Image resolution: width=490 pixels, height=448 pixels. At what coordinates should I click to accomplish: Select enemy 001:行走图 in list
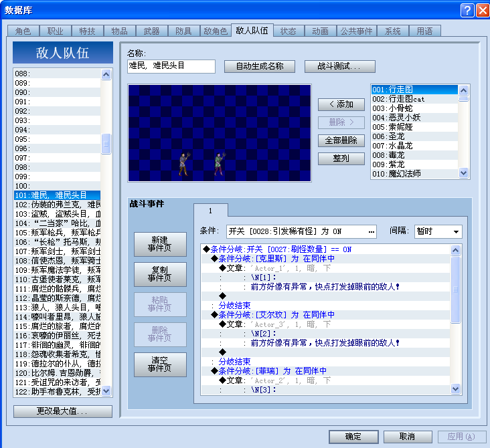[x=414, y=90]
